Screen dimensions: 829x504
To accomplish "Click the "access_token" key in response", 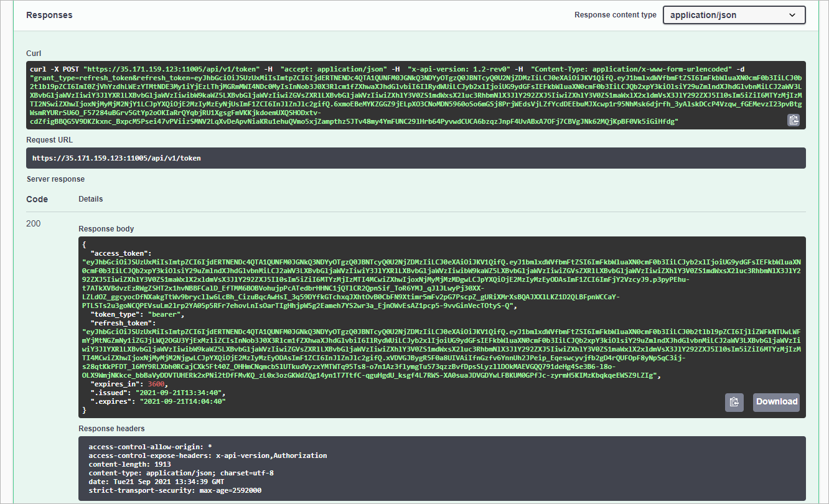I will point(121,254).
